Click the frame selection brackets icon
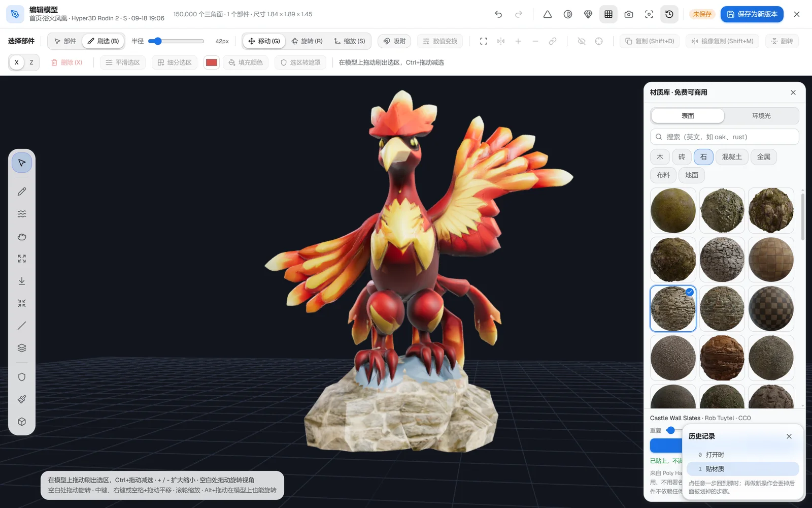Image resolution: width=812 pixels, height=508 pixels. (484, 41)
